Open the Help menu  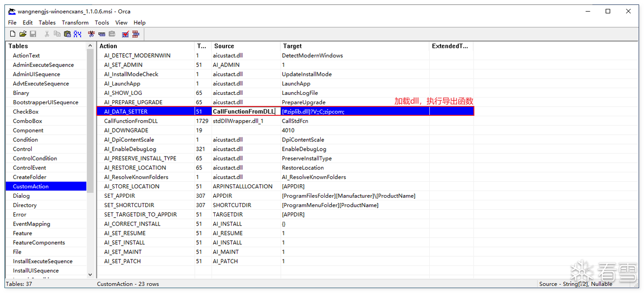click(x=140, y=22)
